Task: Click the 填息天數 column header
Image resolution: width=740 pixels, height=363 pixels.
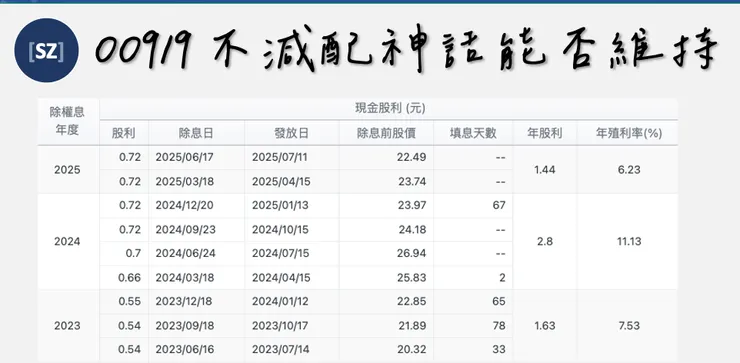Action: point(473,133)
